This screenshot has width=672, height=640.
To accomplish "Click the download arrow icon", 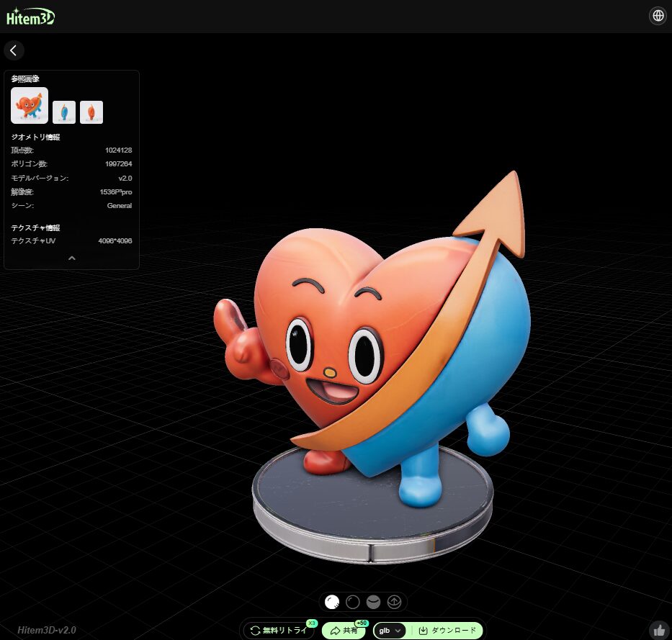I will pyautogui.click(x=424, y=631).
